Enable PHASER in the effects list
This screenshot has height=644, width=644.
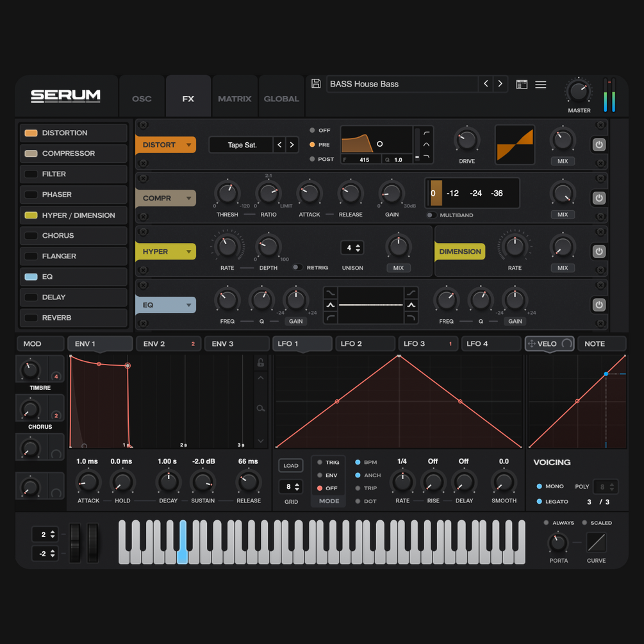[74, 194]
